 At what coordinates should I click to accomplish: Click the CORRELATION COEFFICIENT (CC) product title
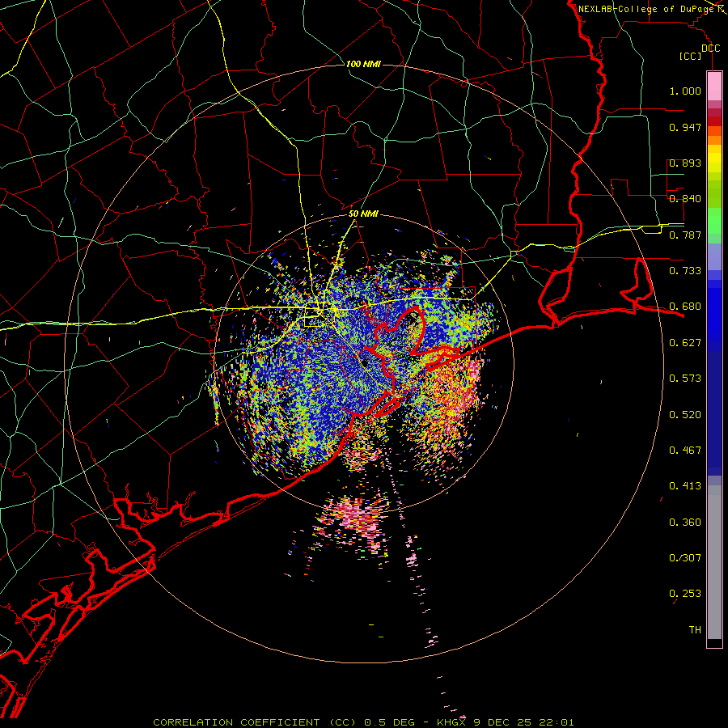tap(255, 722)
